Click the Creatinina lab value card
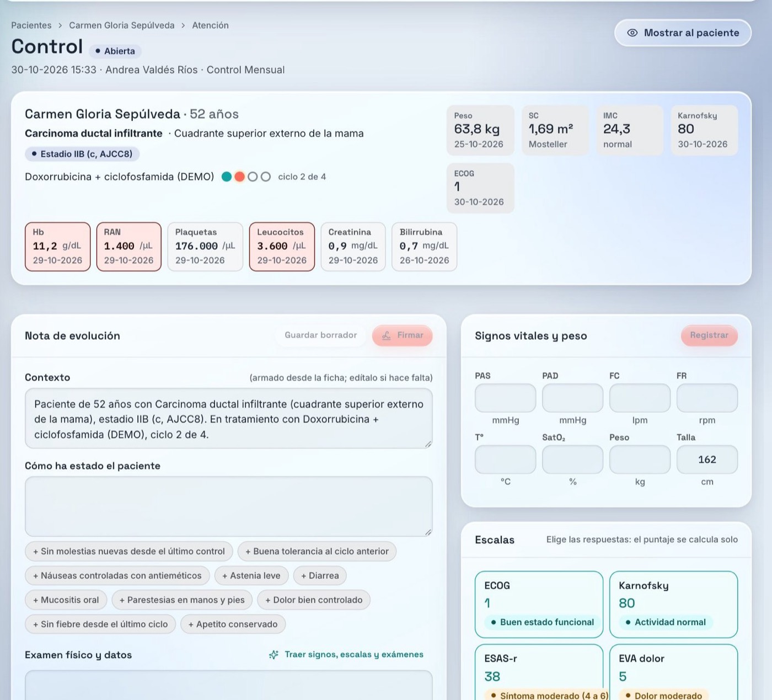This screenshot has height=700, width=772. pos(353,247)
